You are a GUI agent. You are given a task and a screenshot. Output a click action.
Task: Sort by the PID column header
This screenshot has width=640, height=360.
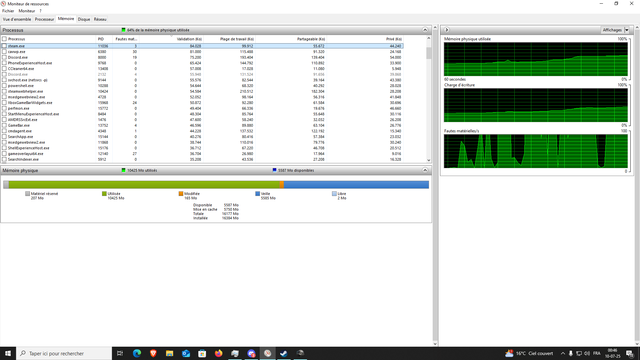point(104,39)
